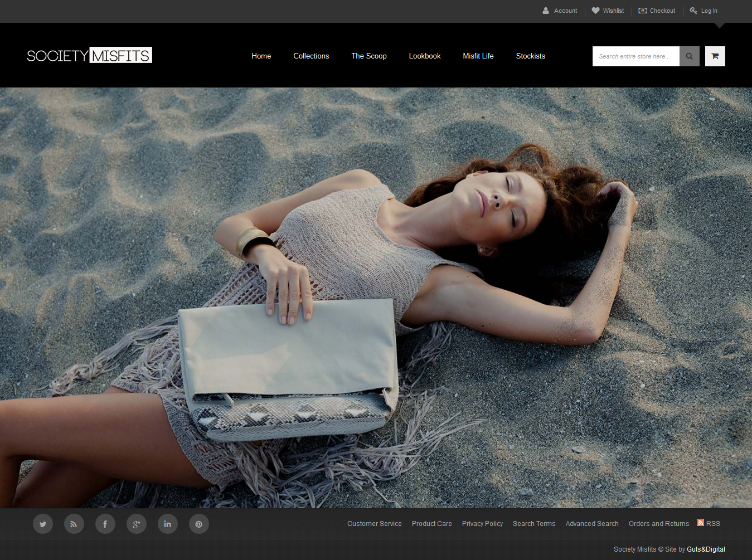Open the RSS feed round icon
This screenshot has height=560, width=752.
tap(74, 524)
